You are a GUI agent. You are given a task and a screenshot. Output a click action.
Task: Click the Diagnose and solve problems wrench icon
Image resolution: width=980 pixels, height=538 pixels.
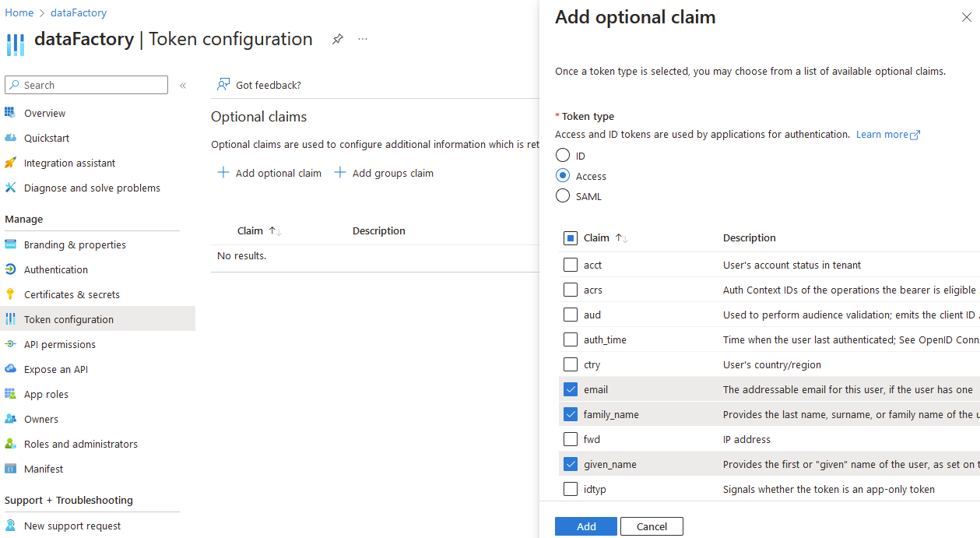10,188
